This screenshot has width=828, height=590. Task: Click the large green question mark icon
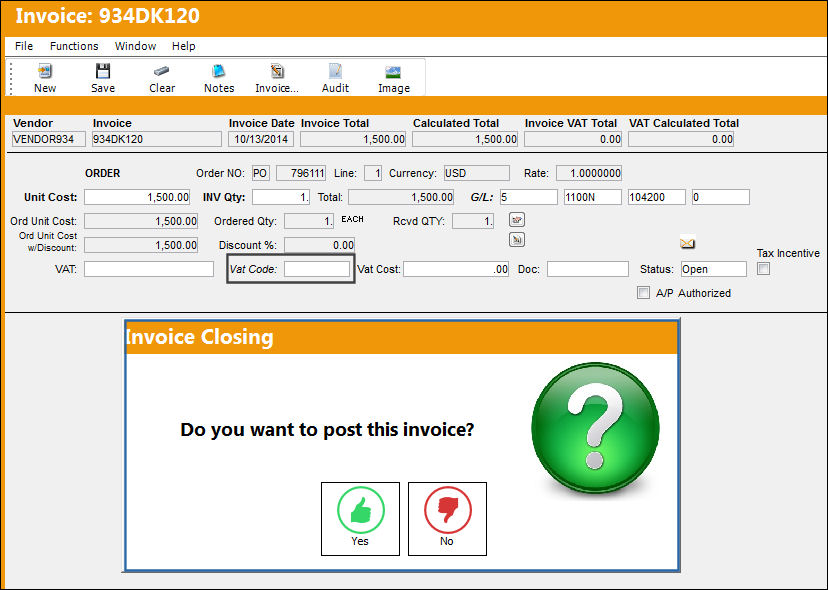[x=595, y=427]
